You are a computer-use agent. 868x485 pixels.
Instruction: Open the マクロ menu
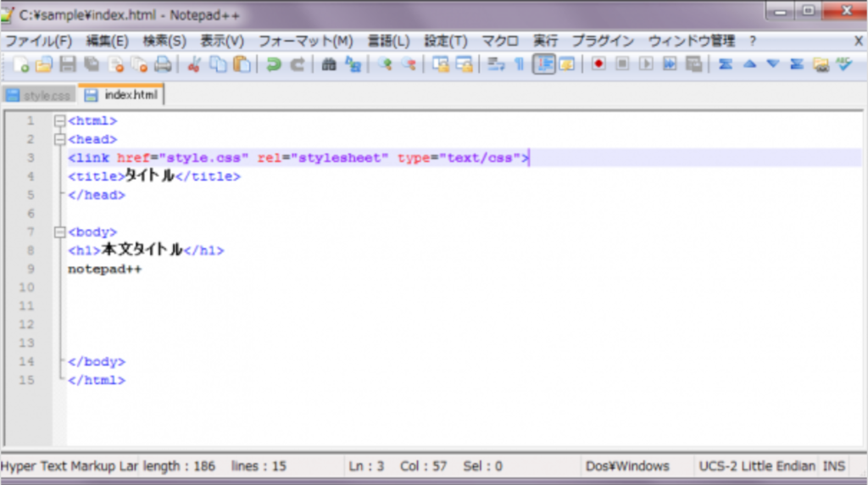(500, 41)
